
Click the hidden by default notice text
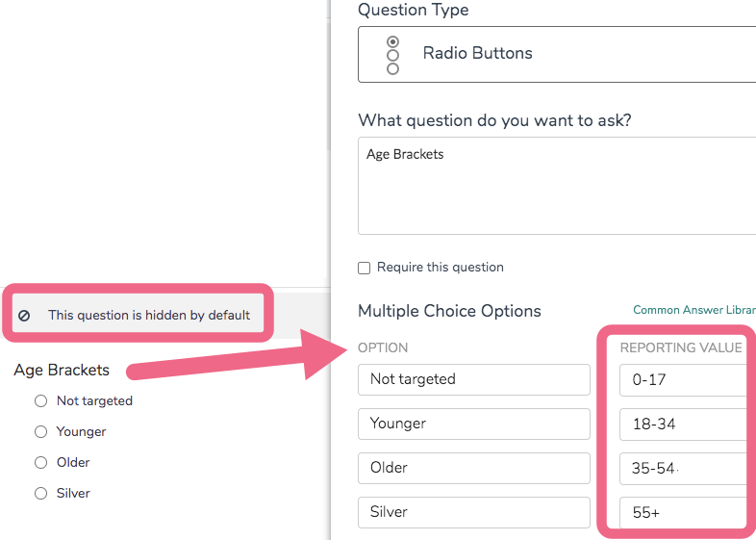click(149, 315)
